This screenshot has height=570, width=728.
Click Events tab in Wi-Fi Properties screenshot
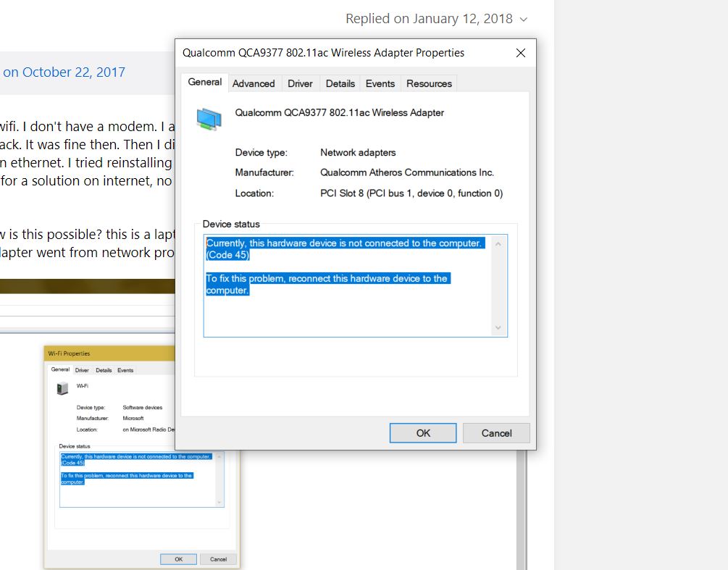(x=125, y=370)
